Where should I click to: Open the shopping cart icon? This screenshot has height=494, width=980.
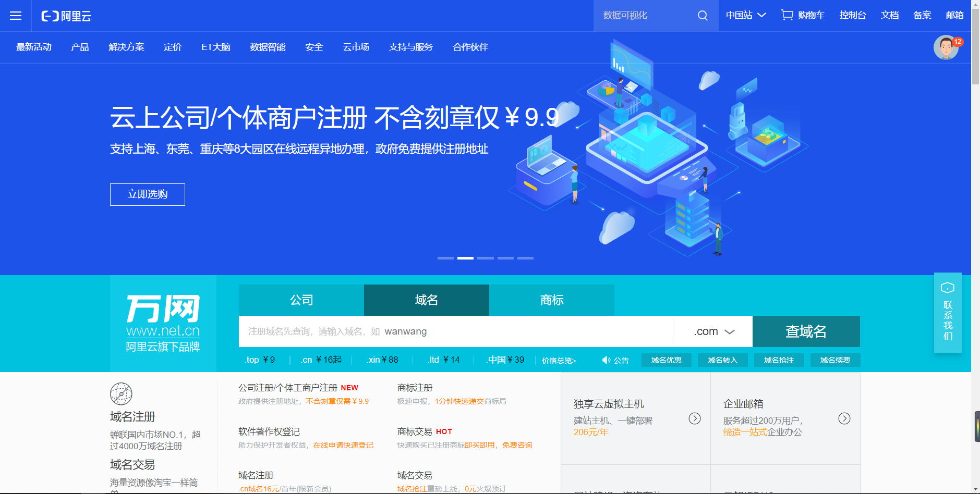click(x=787, y=15)
